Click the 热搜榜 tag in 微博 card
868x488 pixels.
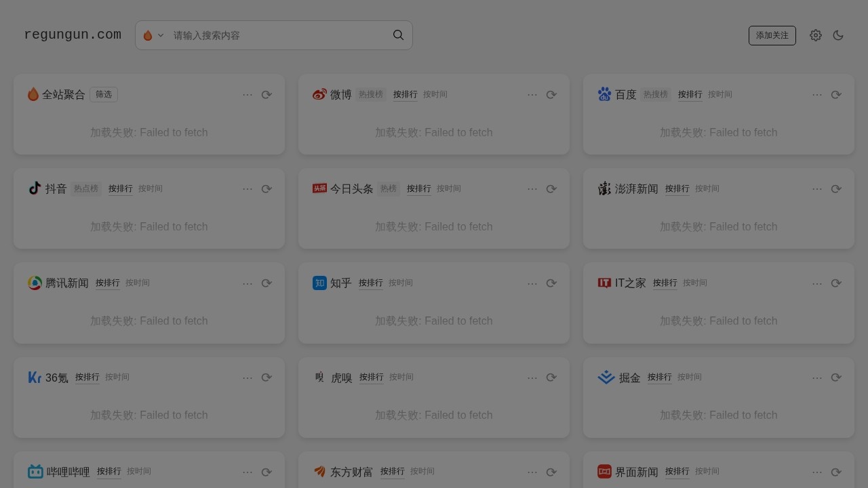coord(371,94)
